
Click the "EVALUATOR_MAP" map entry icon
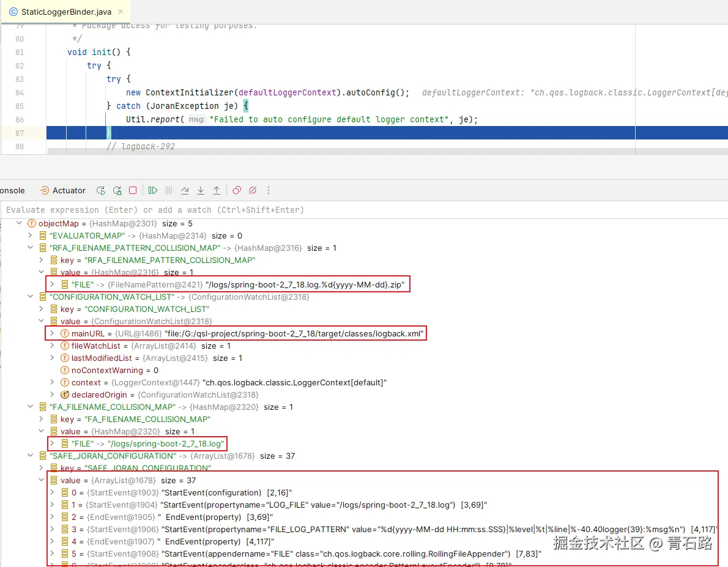(x=43, y=235)
